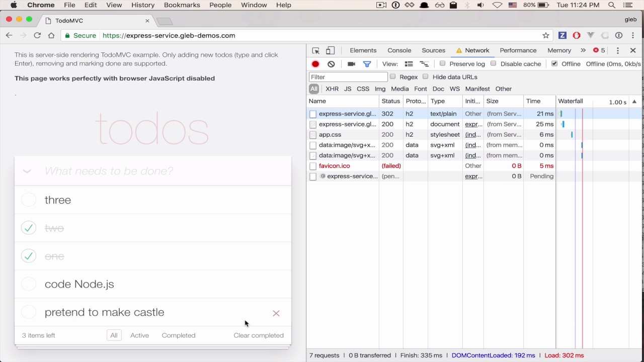Open the Sources tab
The height and width of the screenshot is (362, 644).
pos(433,50)
